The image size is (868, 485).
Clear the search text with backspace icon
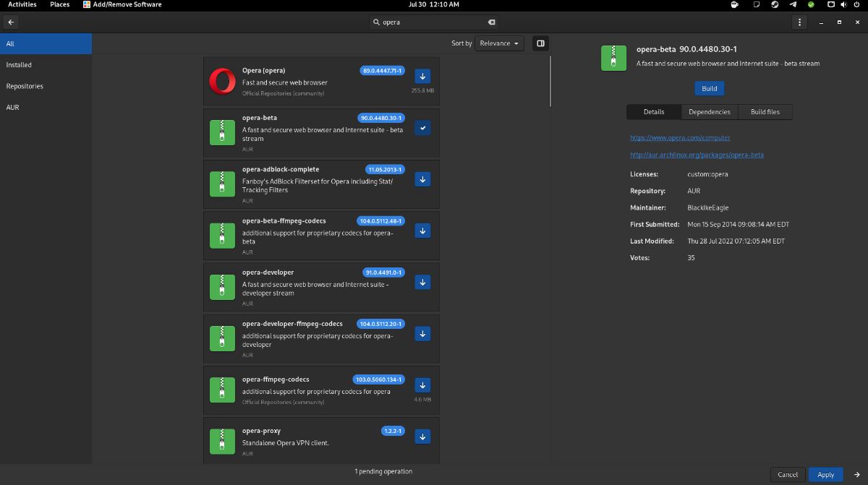[491, 22]
